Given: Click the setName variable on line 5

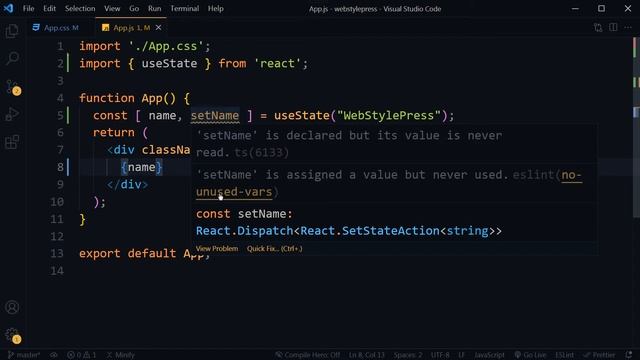Looking at the screenshot, I should (215, 116).
